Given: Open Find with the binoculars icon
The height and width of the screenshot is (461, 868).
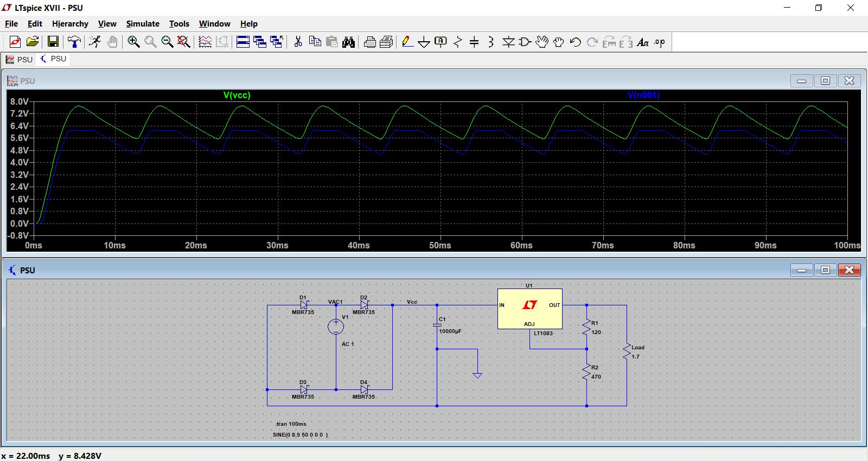Looking at the screenshot, I should pyautogui.click(x=349, y=42).
